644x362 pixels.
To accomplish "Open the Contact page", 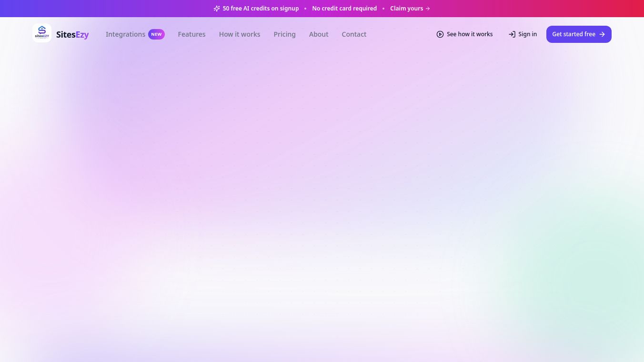I will point(354,34).
